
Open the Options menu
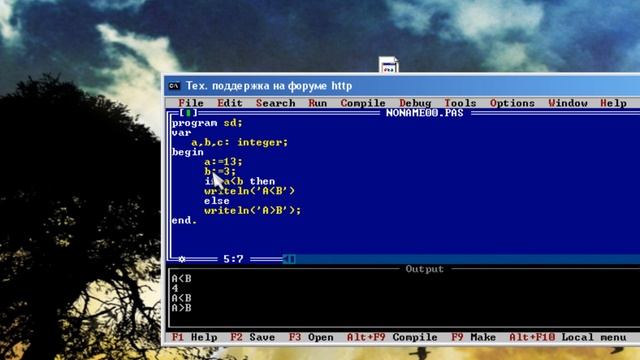click(512, 103)
